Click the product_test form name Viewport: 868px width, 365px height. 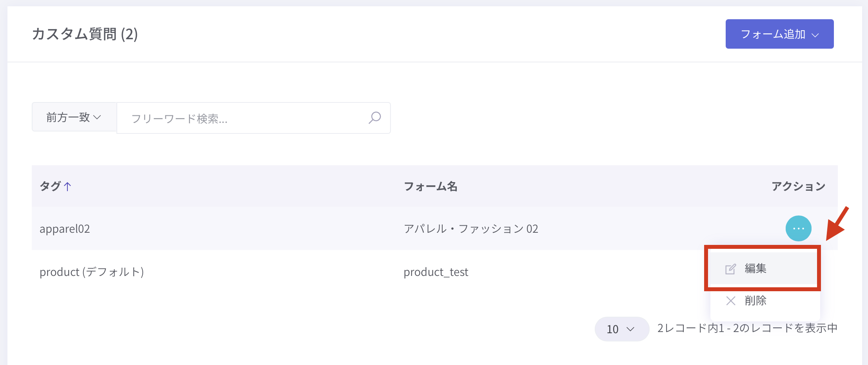[x=436, y=272]
